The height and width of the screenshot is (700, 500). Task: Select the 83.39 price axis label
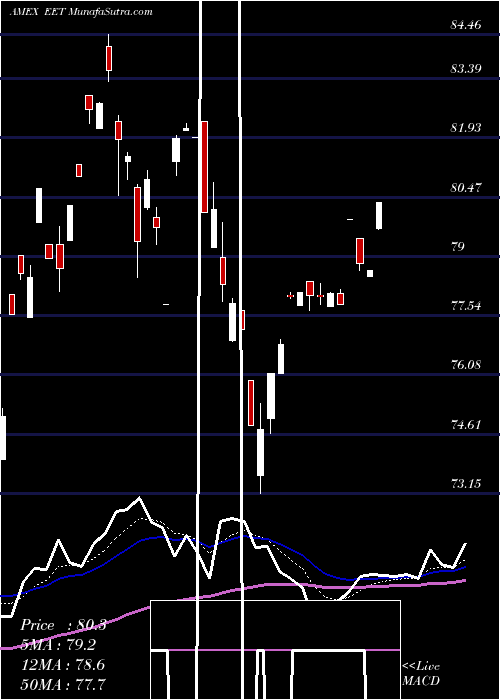tap(466, 68)
